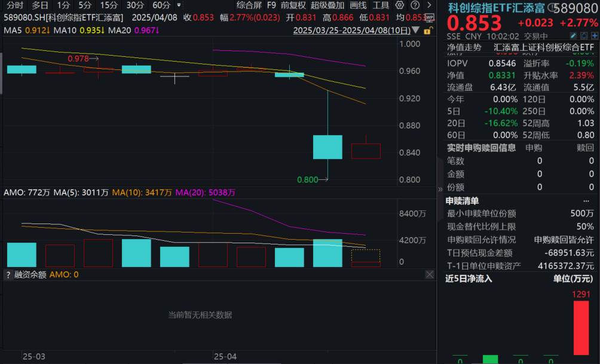Click the right-arrow icon at the toolbar's end
Image resolution: width=600 pixels, height=364 pixels.
[428, 5]
